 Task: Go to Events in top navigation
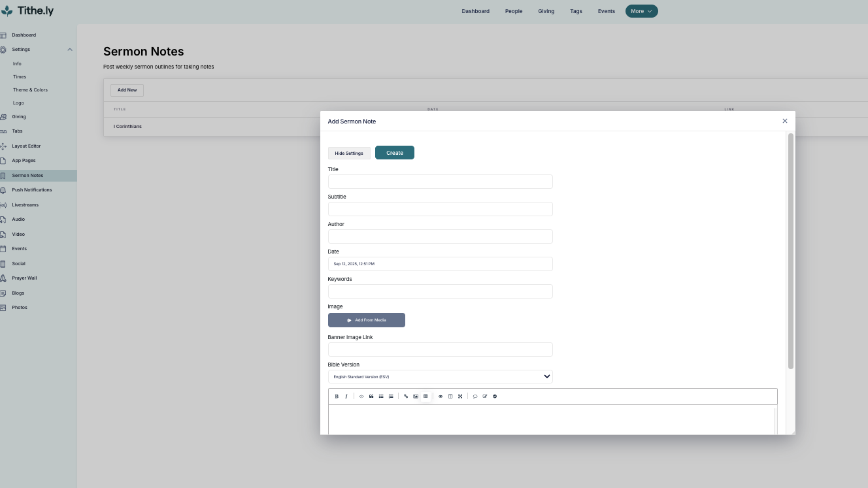(x=607, y=11)
